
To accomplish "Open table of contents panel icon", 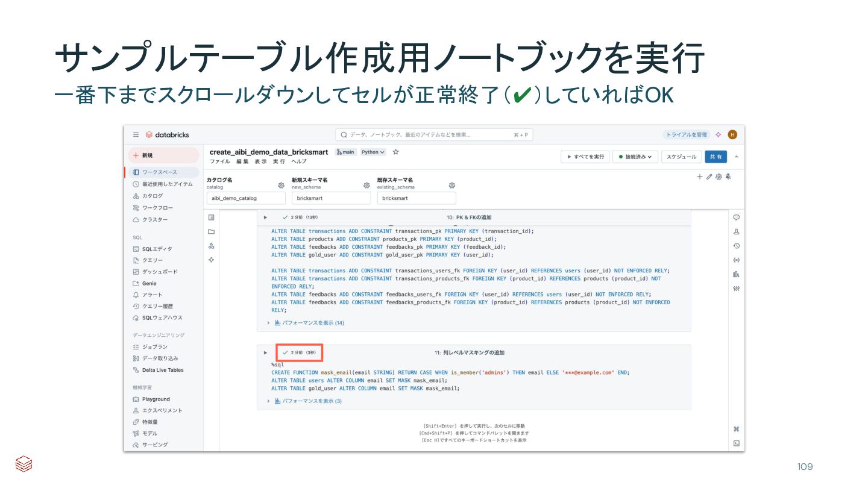I will coord(211,217).
